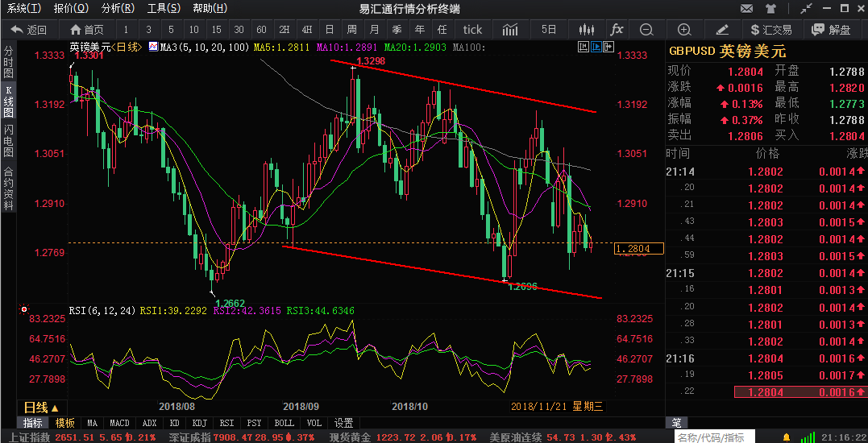The width and height of the screenshot is (868, 443).
Task: Click the zoom in magnifier icon
Action: [x=684, y=30]
